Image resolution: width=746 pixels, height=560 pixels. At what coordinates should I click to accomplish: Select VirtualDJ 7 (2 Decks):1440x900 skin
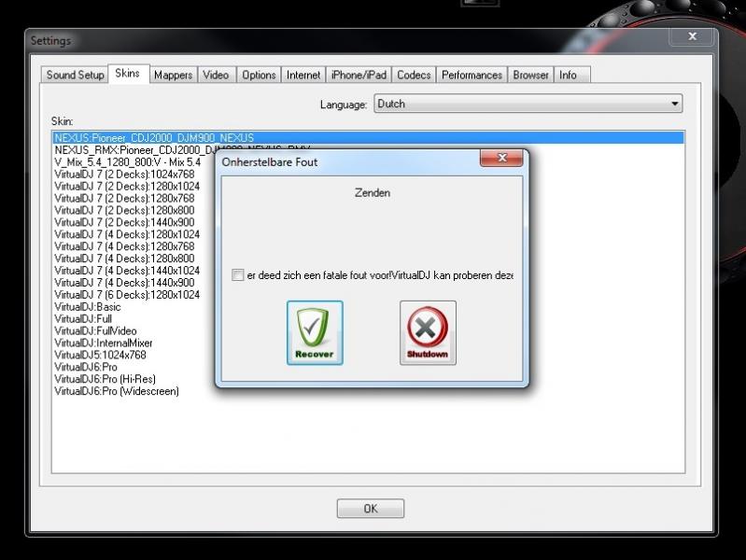pos(125,222)
